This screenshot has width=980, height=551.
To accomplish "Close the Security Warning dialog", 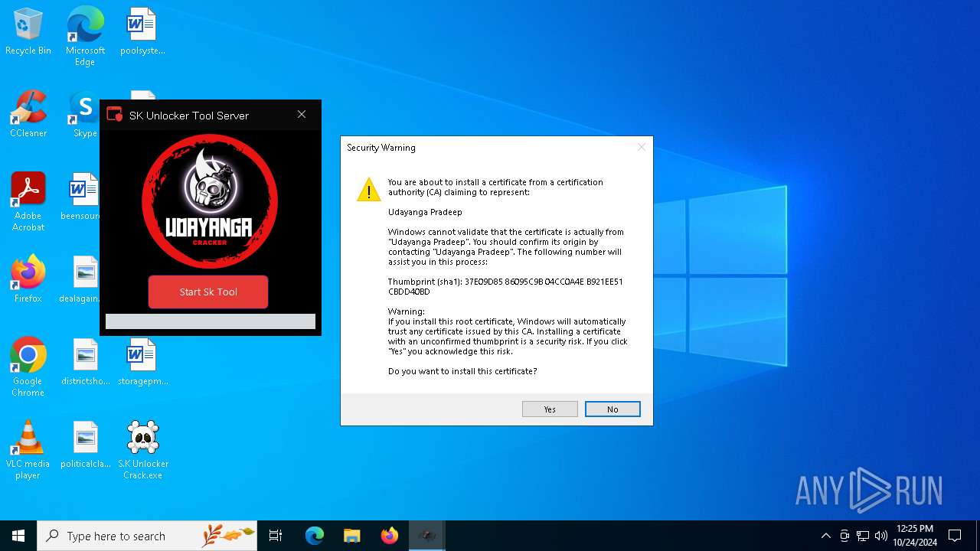I will 642,147.
